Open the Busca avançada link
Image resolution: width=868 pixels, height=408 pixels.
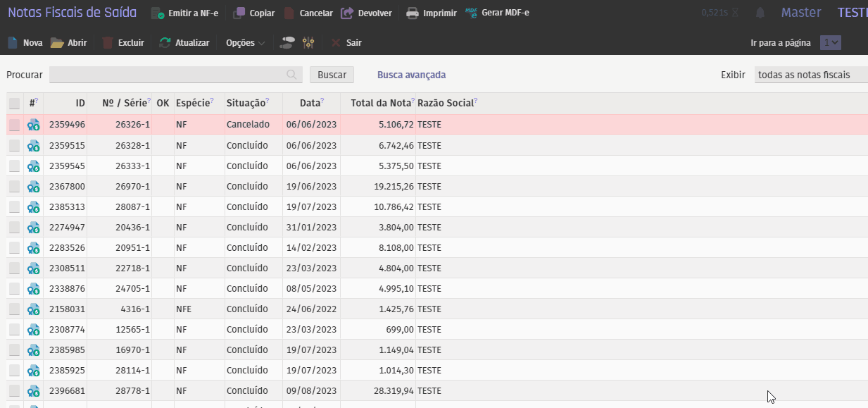411,75
